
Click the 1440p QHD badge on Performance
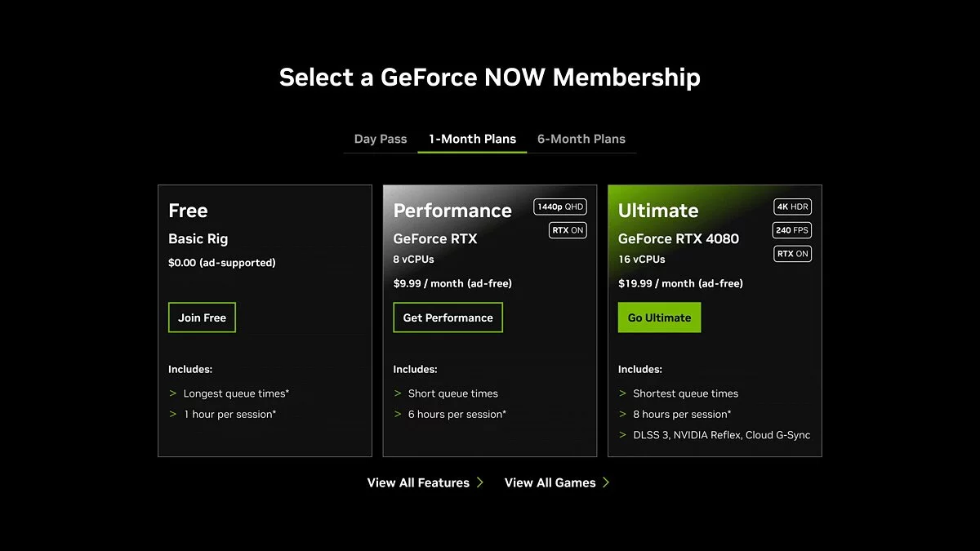(x=560, y=207)
